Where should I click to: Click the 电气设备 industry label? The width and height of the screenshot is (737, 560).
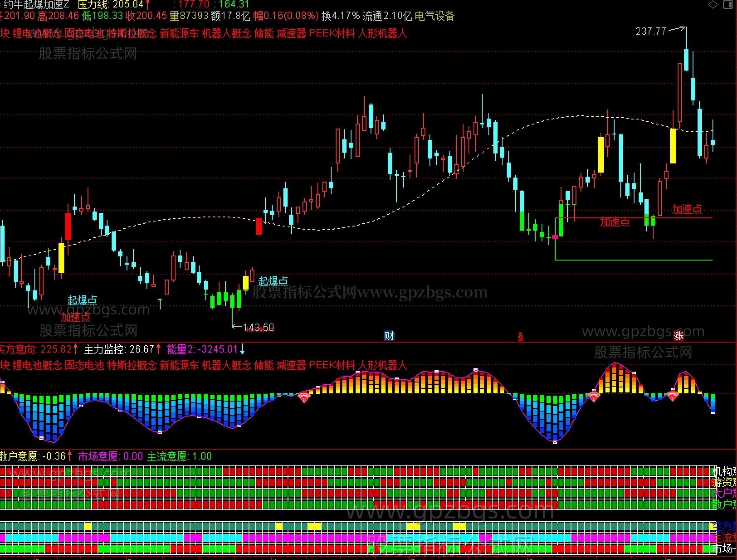[x=434, y=16]
